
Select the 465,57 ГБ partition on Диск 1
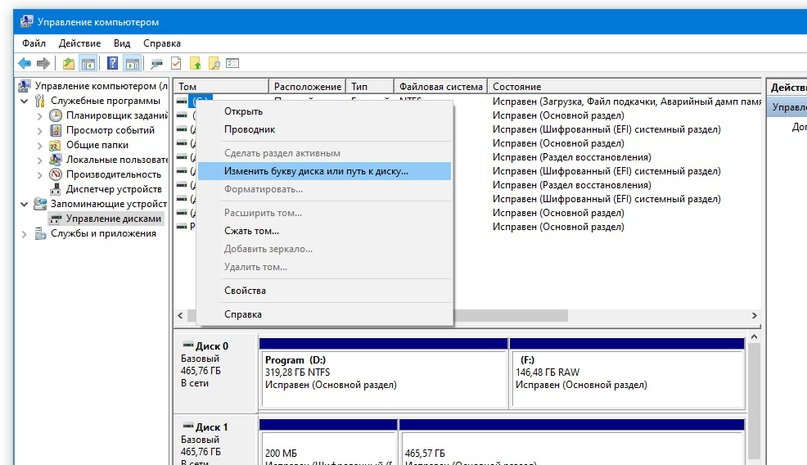571,443
